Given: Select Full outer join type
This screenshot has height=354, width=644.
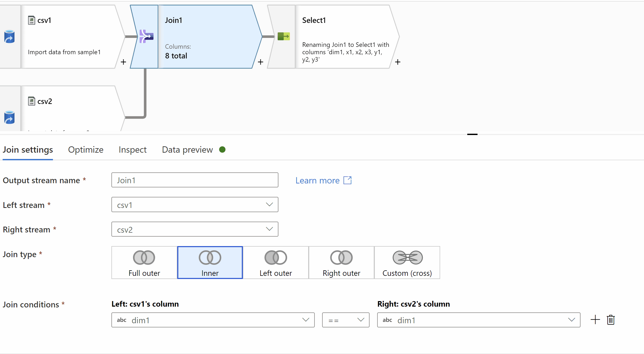Looking at the screenshot, I should coord(144,263).
